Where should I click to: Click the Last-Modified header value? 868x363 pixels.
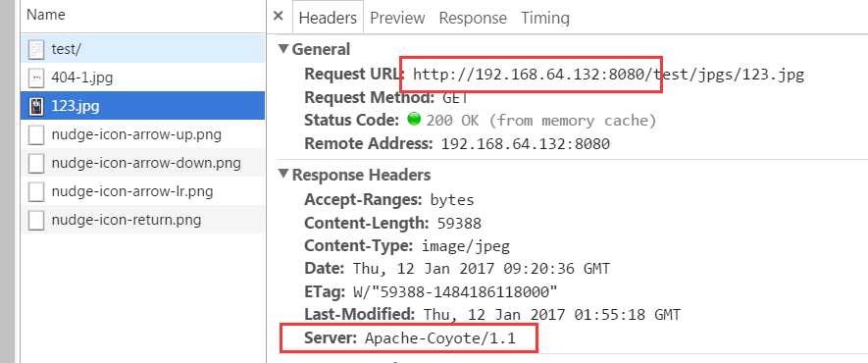[x=552, y=315]
